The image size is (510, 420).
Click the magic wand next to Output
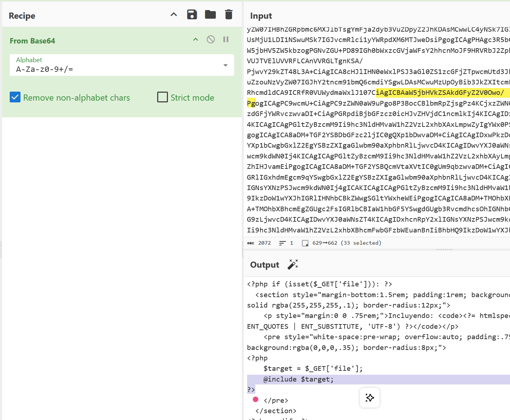[293, 264]
